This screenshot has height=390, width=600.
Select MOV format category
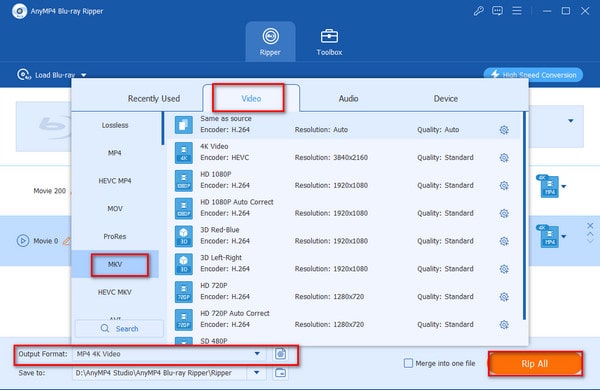pos(115,209)
